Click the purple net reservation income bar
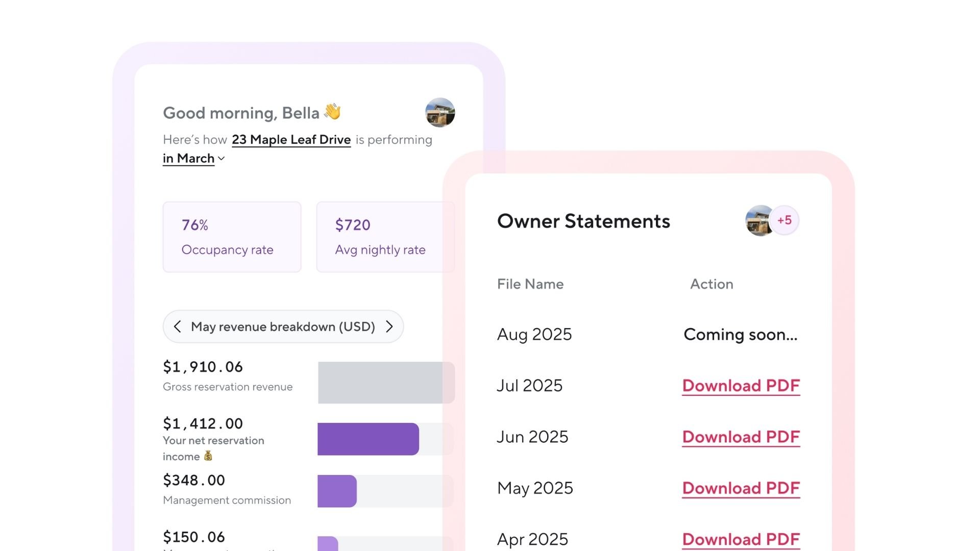Image resolution: width=980 pixels, height=551 pixels. point(368,439)
